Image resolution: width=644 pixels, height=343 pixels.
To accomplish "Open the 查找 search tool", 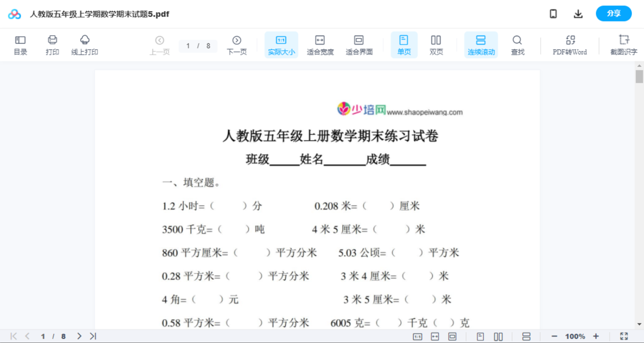I will pos(517,45).
